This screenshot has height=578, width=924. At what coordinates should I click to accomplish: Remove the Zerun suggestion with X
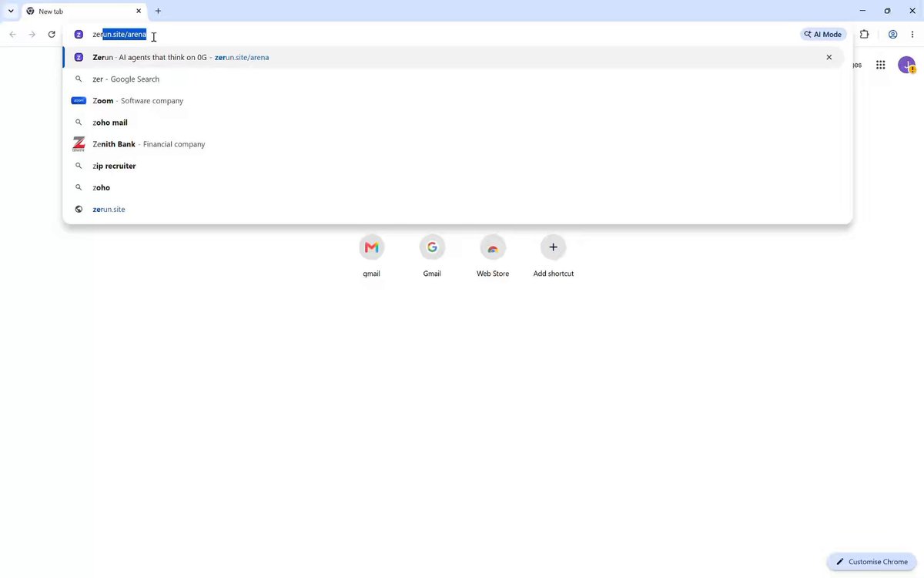tap(829, 57)
